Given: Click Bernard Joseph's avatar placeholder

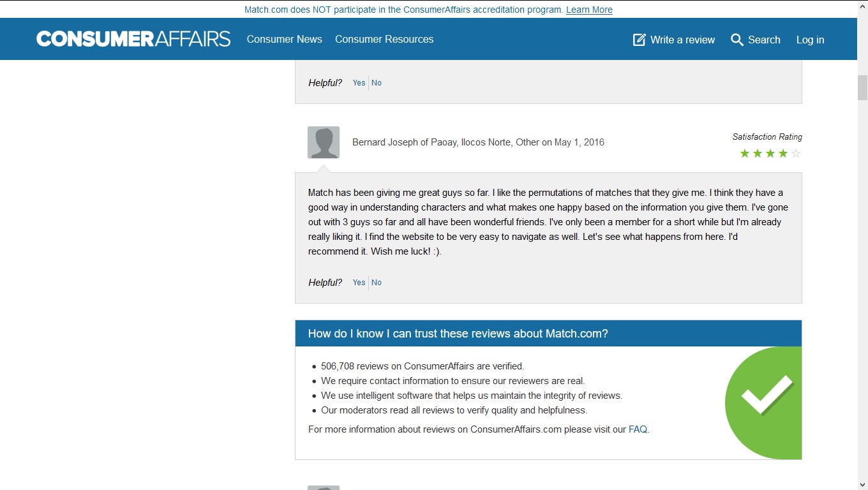Looking at the screenshot, I should point(324,142).
